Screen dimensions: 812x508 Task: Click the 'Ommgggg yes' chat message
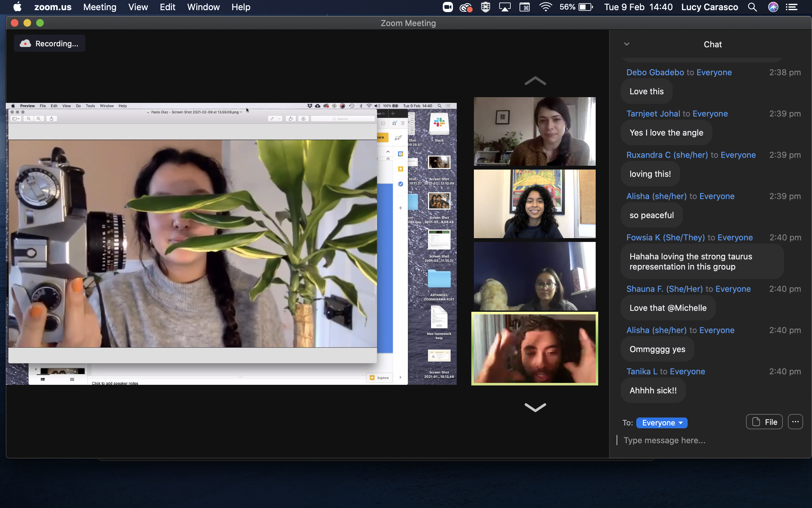coord(657,350)
